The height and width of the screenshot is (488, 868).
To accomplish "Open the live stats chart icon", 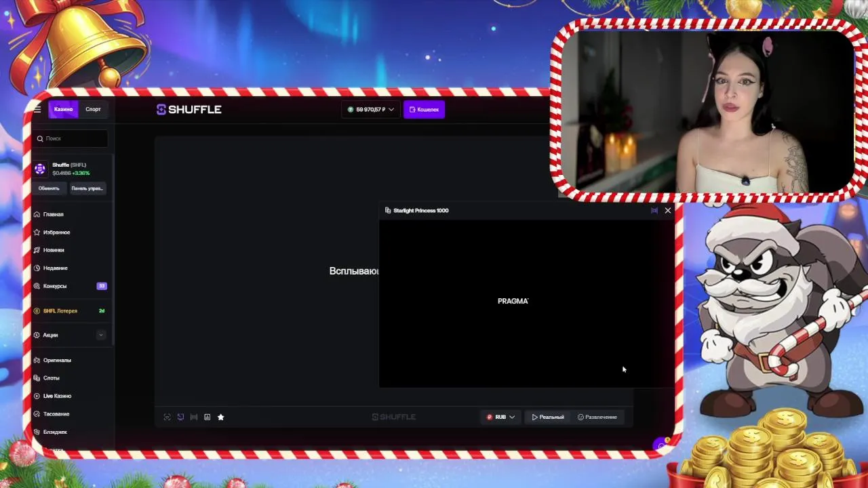I will point(208,417).
